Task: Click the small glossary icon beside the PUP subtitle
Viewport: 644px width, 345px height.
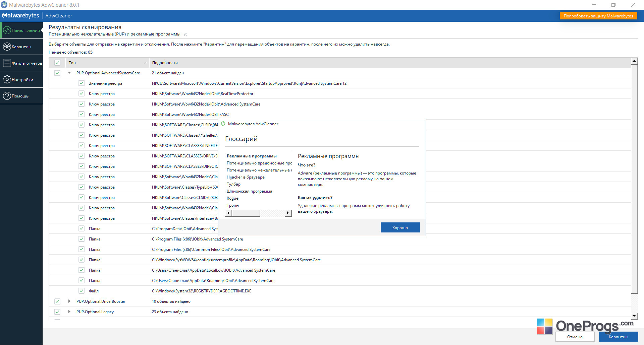Action: tap(186, 34)
